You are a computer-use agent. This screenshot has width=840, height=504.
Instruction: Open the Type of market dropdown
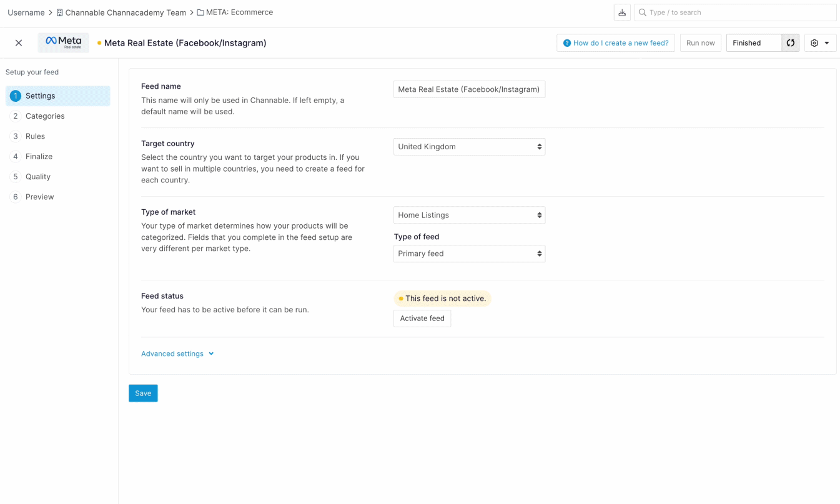469,215
